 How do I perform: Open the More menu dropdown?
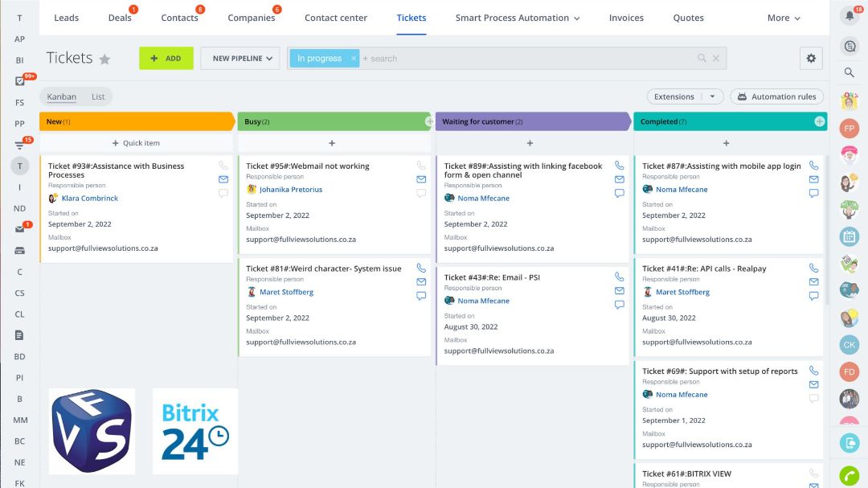click(782, 17)
